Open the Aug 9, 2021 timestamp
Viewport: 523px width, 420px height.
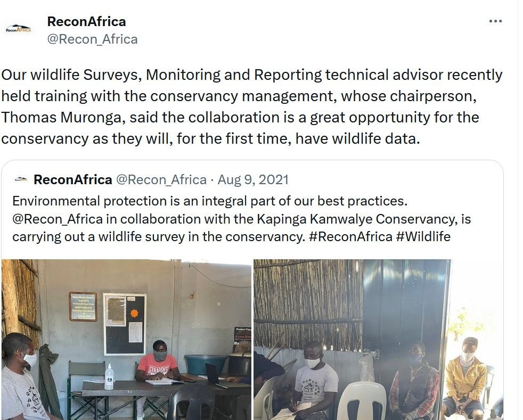(x=253, y=180)
